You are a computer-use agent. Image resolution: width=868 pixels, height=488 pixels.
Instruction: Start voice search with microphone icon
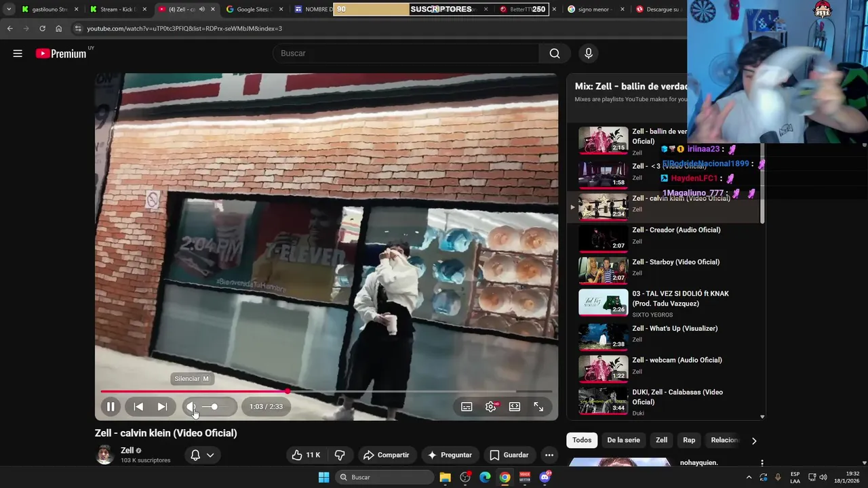tap(589, 54)
